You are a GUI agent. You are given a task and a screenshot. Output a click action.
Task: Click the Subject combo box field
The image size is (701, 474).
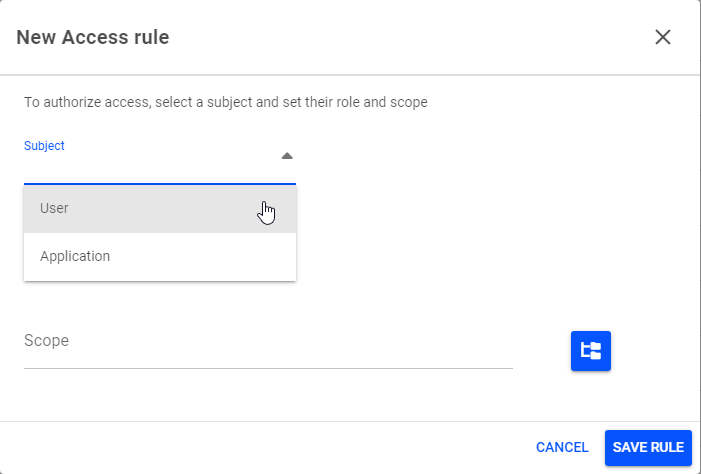coord(160,161)
